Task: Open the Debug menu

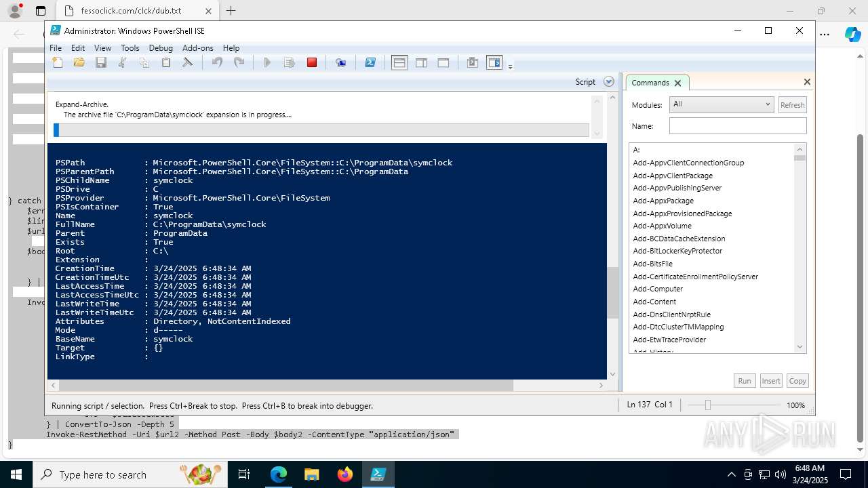Action: click(x=161, y=48)
